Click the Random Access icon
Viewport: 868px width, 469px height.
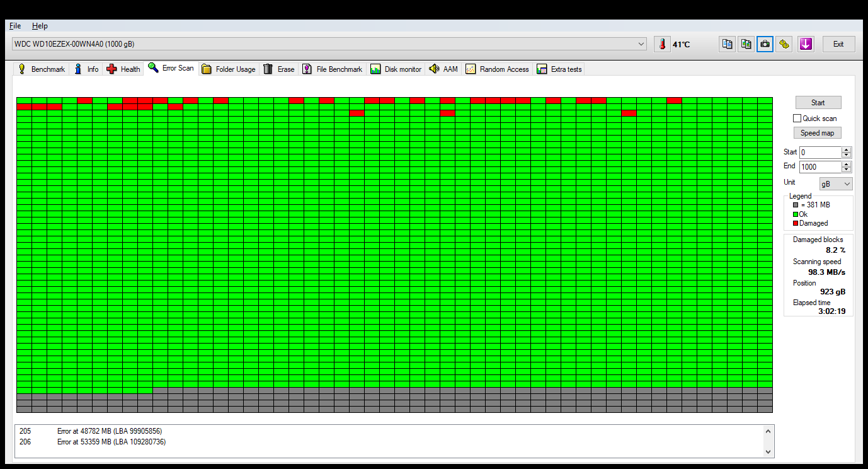(471, 69)
